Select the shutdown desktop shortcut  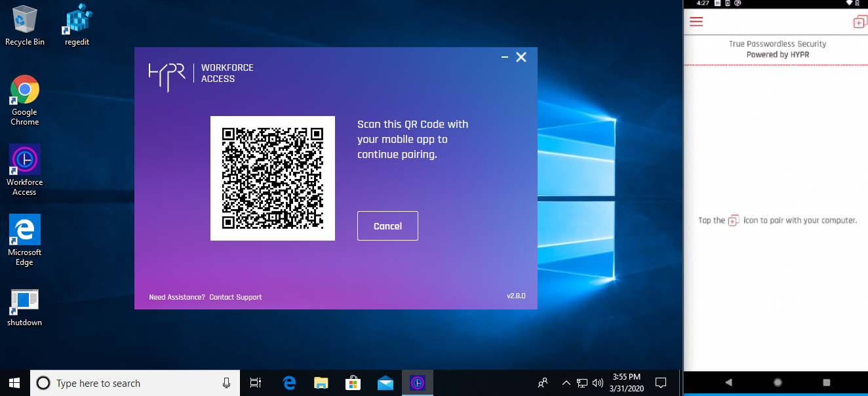coord(25,308)
